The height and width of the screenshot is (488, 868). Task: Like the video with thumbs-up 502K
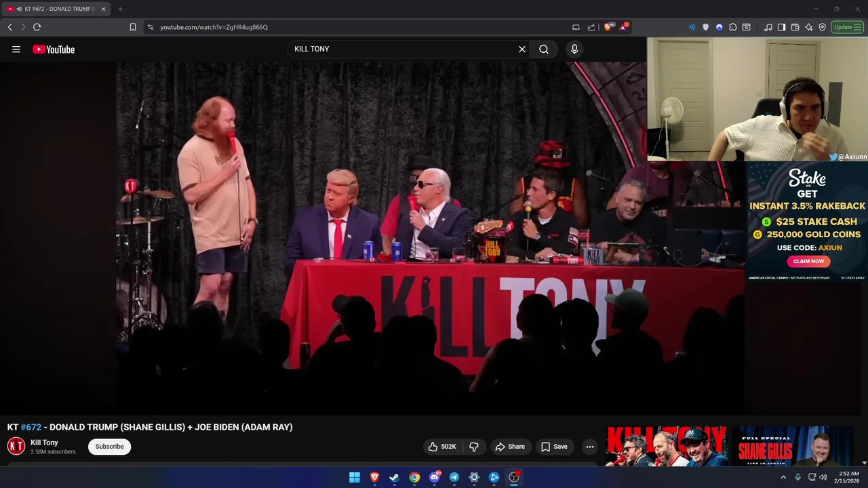(x=441, y=447)
